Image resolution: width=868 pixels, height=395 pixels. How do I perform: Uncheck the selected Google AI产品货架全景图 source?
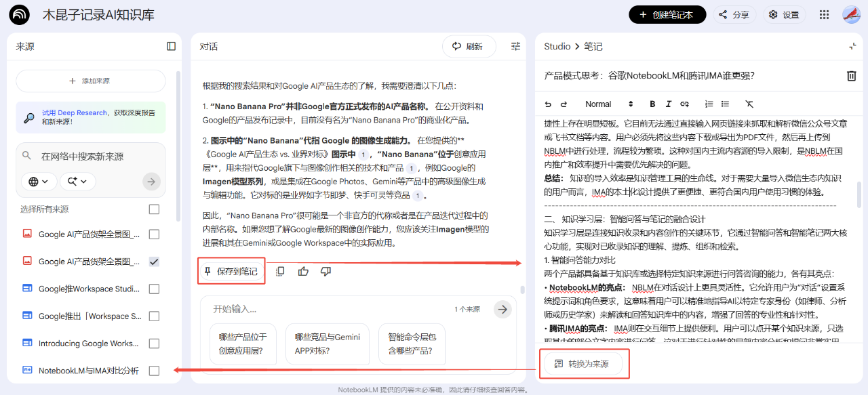[x=154, y=261]
